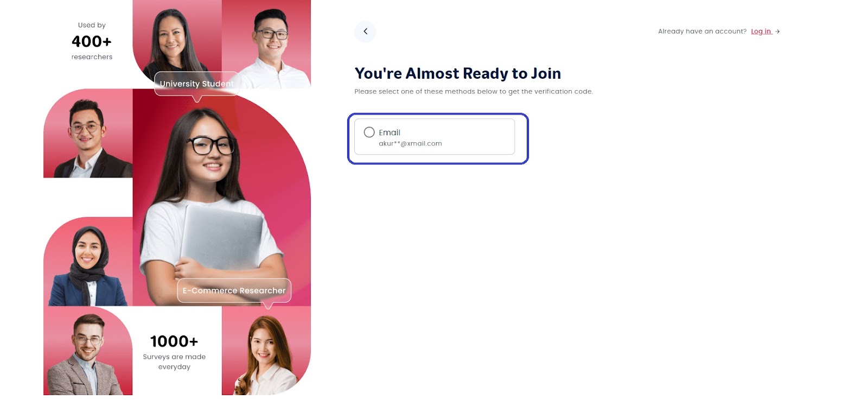
Task: Open the Log in link
Action: click(761, 31)
